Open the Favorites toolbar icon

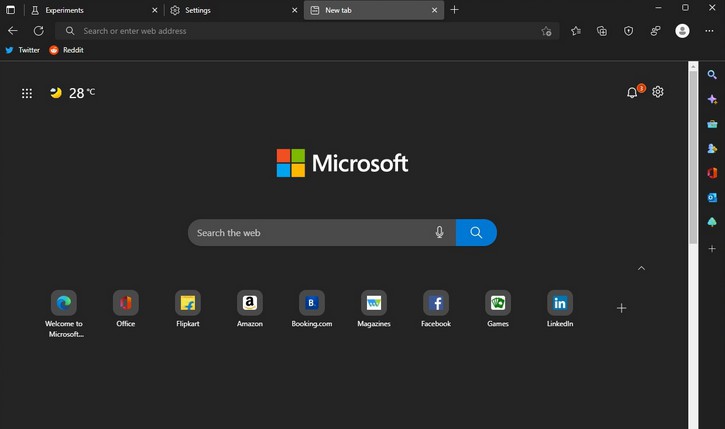coord(575,31)
